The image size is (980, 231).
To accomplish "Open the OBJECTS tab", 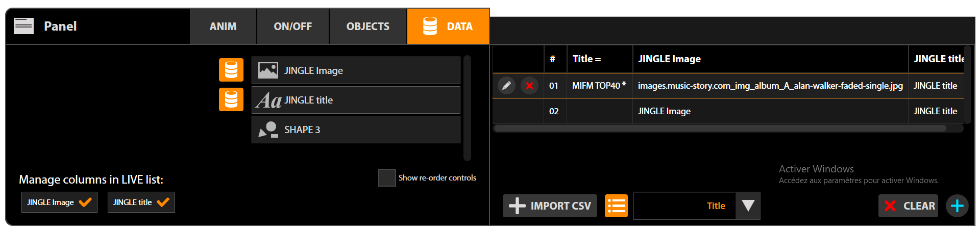I will tap(367, 27).
